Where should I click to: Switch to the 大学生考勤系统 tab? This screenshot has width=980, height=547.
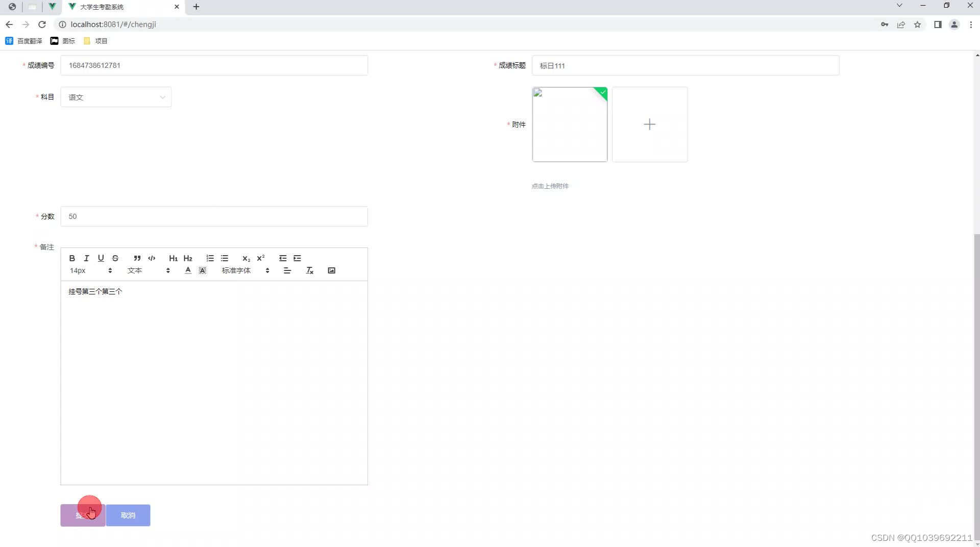122,7
